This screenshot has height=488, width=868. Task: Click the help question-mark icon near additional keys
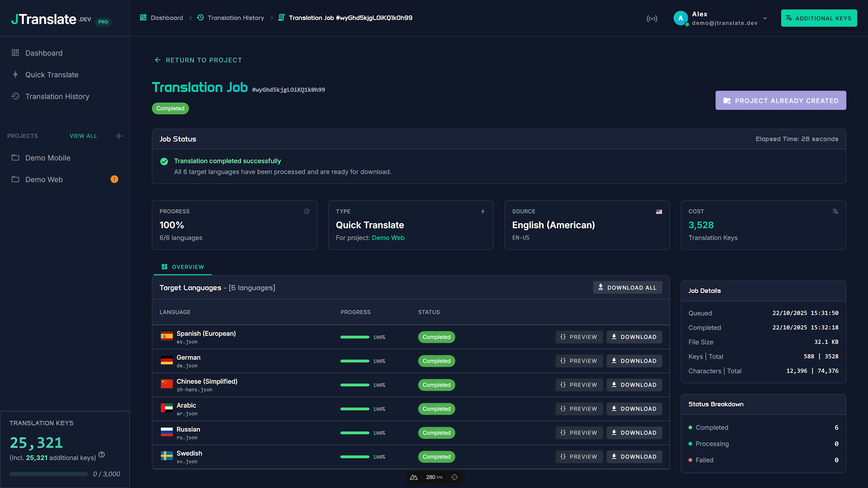point(102,455)
